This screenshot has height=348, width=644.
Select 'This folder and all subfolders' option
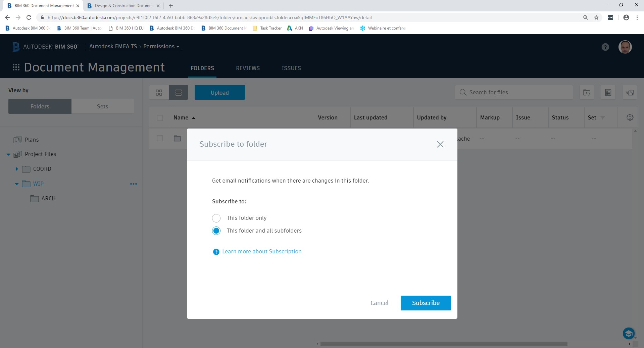tap(216, 231)
